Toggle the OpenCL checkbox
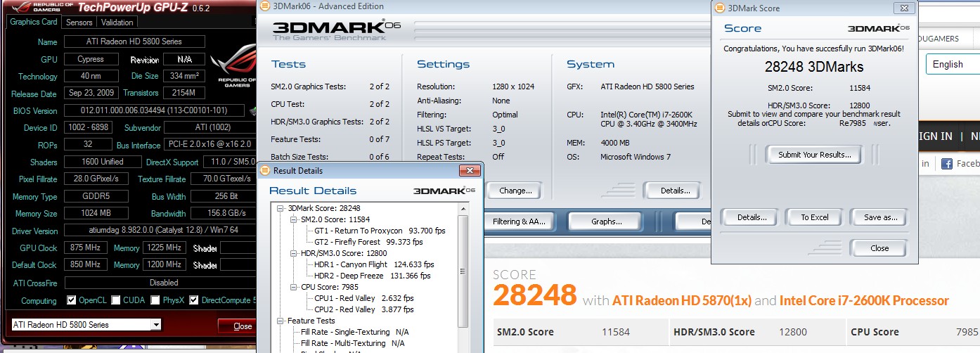The image size is (980, 353). (x=72, y=300)
